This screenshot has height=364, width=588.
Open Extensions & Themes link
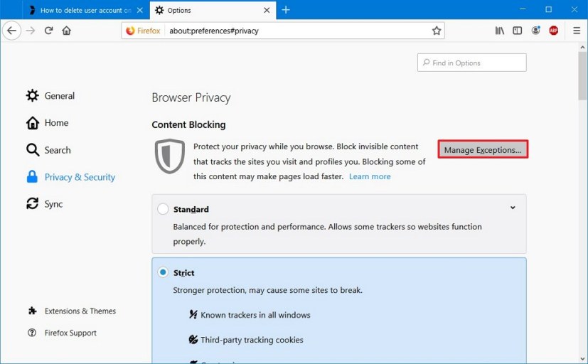tap(72, 311)
